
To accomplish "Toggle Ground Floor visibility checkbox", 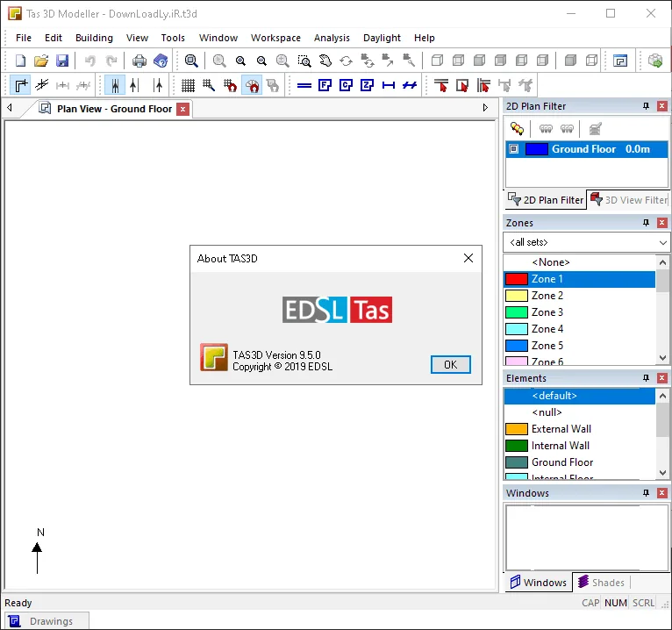I will (513, 148).
